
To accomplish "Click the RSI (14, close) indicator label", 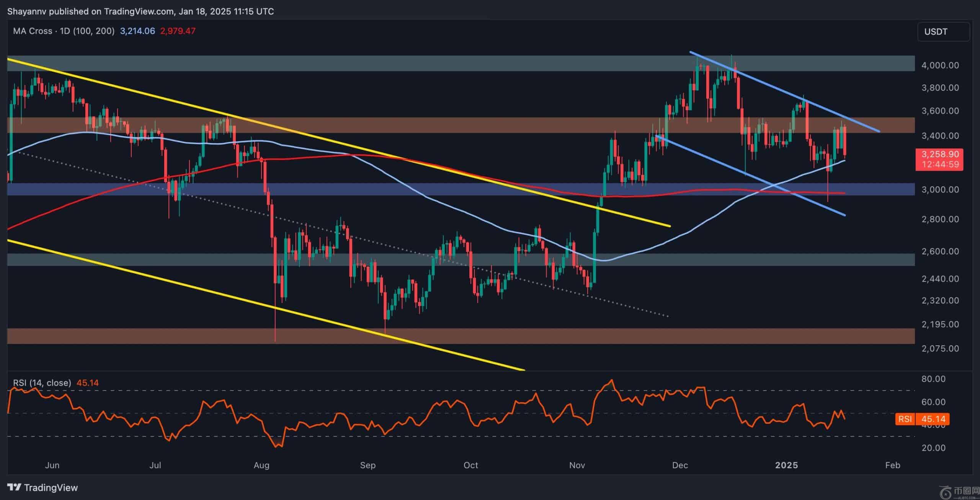I will pos(42,383).
